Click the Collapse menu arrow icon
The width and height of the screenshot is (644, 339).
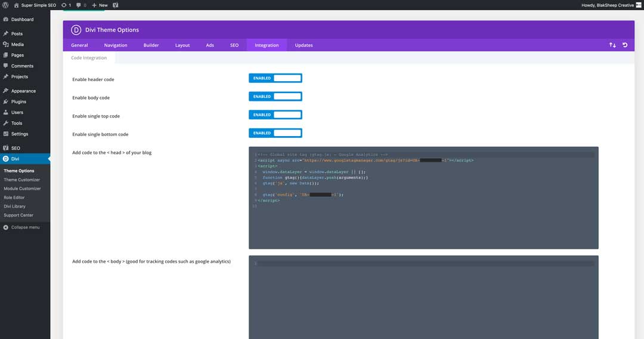pos(6,227)
